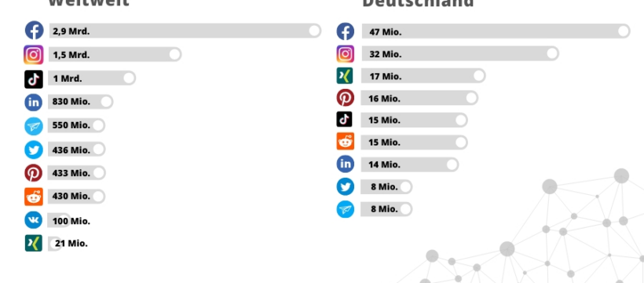Click the 1,5 Mrd. bar label
The image size is (644, 283).
tap(71, 55)
